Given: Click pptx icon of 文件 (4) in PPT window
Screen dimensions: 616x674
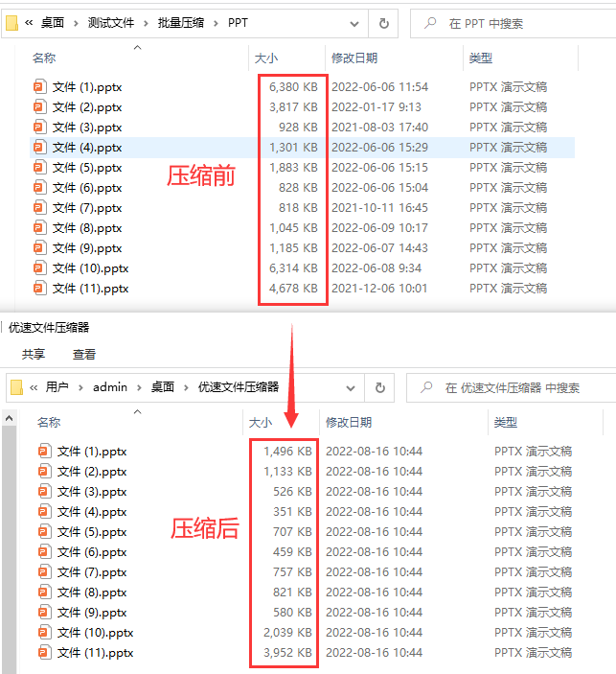Looking at the screenshot, I should tap(39, 148).
